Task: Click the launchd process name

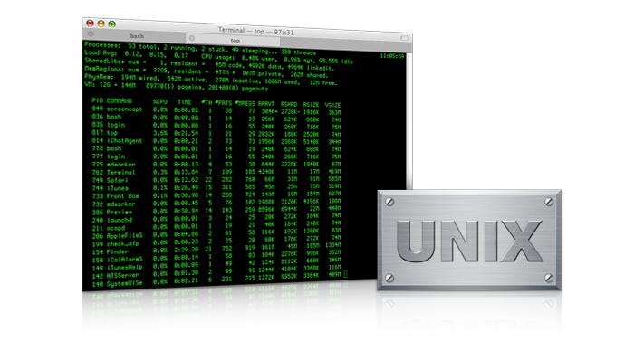Action: pyautogui.click(x=119, y=220)
